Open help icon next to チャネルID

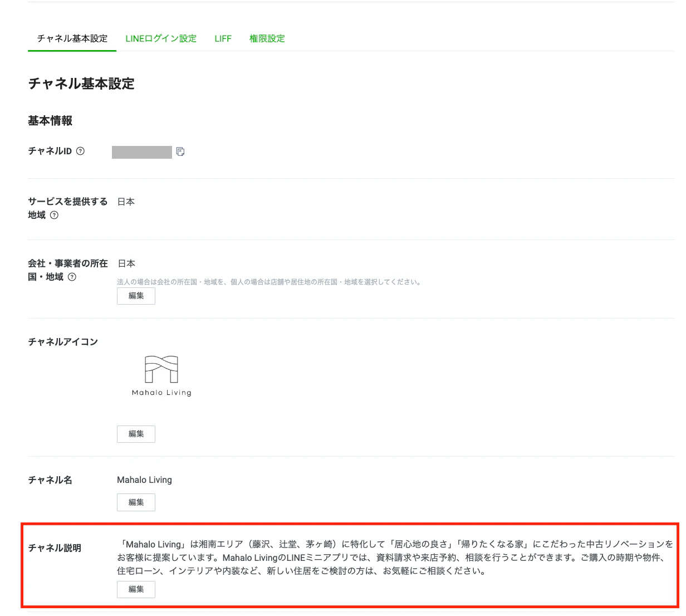pyautogui.click(x=80, y=151)
